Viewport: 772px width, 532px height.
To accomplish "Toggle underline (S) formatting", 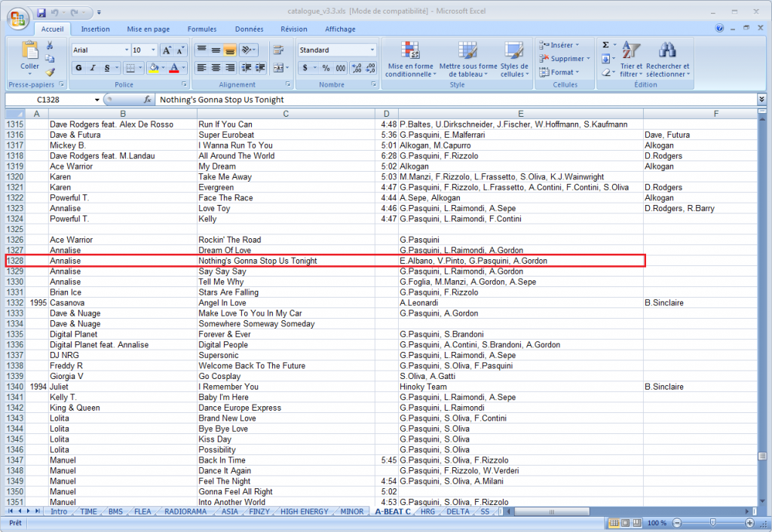I will [x=107, y=67].
